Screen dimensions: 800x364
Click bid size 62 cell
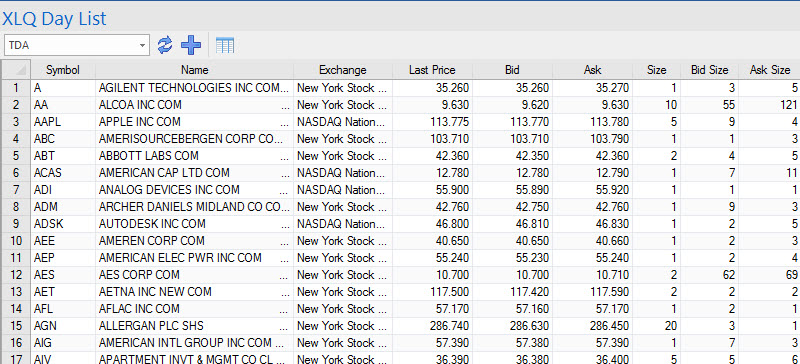point(710,275)
